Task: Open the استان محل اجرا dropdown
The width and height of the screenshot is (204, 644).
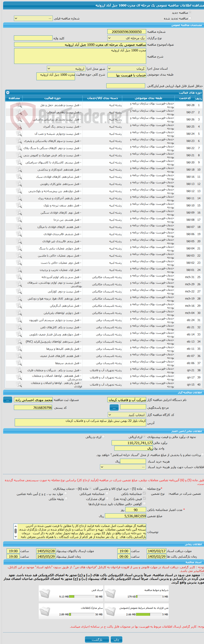Action: (x=127, y=69)
